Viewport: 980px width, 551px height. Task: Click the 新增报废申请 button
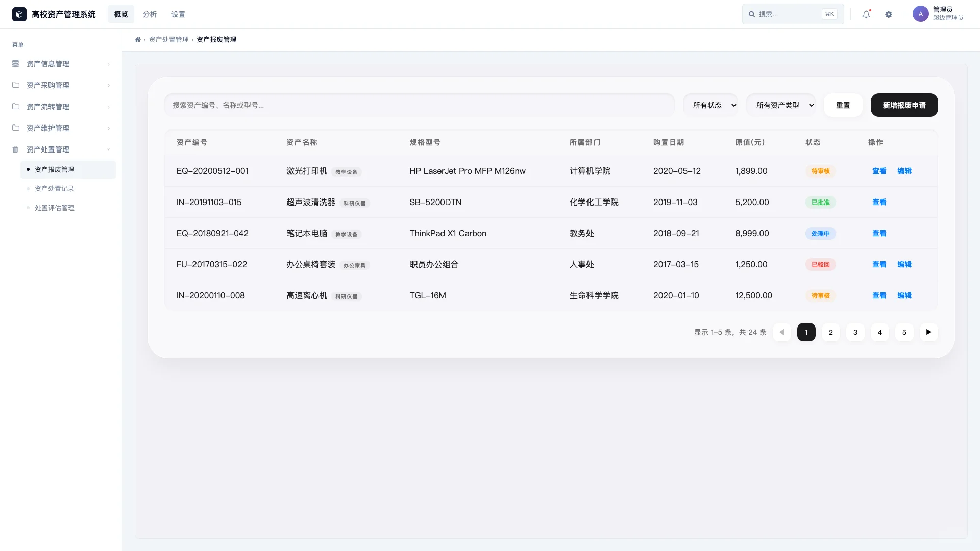904,105
